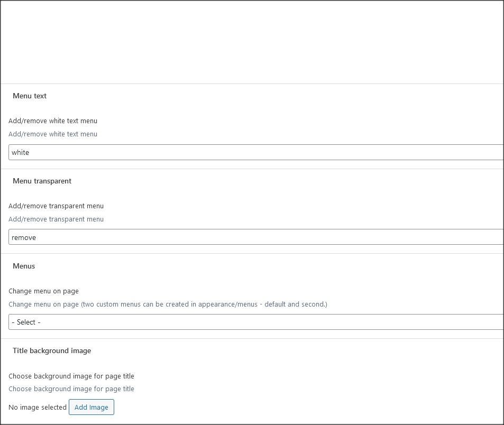Click the description mentioning appearance/menus default and second

pos(168,304)
